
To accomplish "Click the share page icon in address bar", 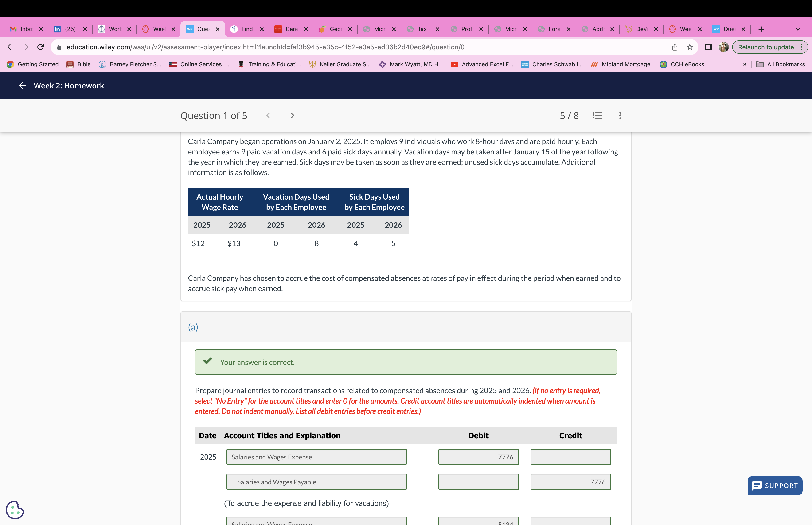I will pyautogui.click(x=674, y=47).
